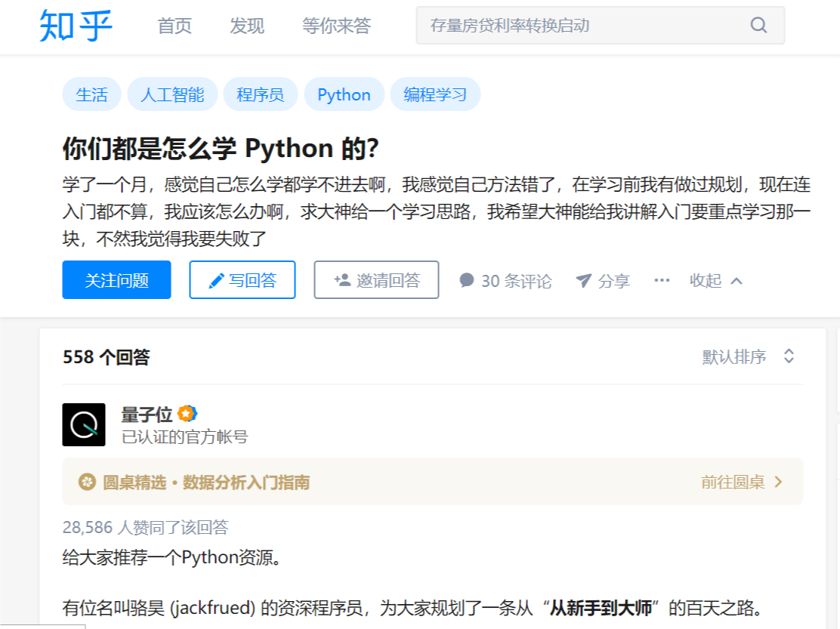The height and width of the screenshot is (629, 840).
Task: Select the 程序员 topic tag
Action: 261,94
